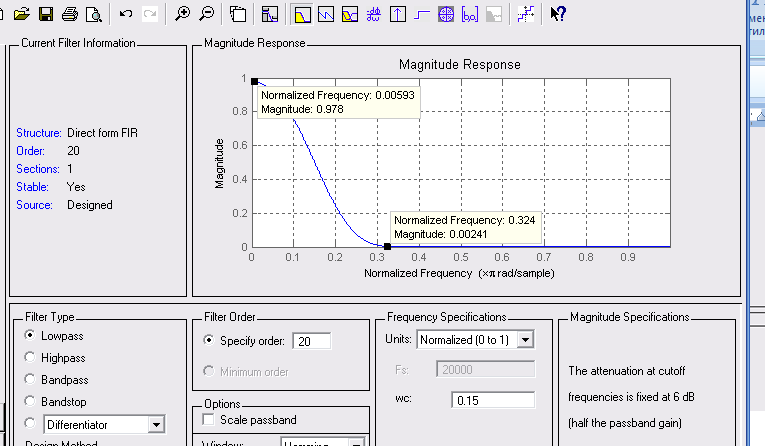Select the Highpass filter type
765x446 pixels.
click(30, 357)
